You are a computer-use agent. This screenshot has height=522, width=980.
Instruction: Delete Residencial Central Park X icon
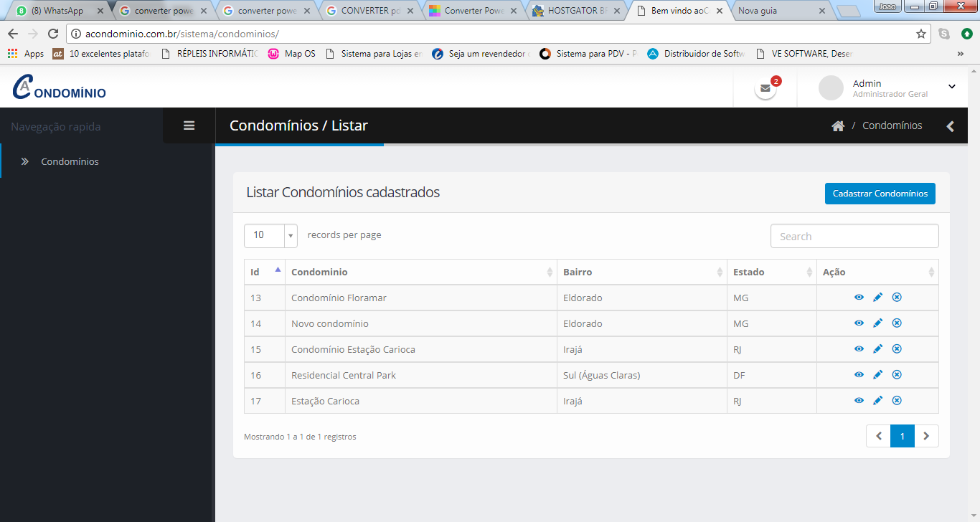897,375
